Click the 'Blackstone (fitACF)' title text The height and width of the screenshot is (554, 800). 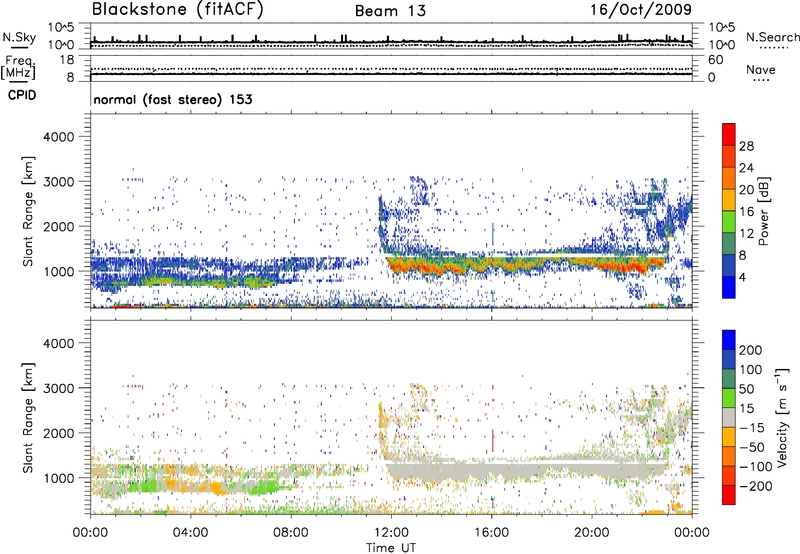pyautogui.click(x=178, y=9)
